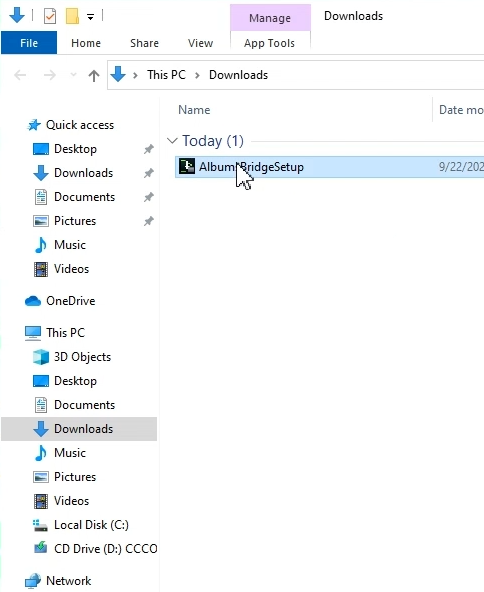
Task: Open Local Disk (C:)
Action: (x=91, y=525)
